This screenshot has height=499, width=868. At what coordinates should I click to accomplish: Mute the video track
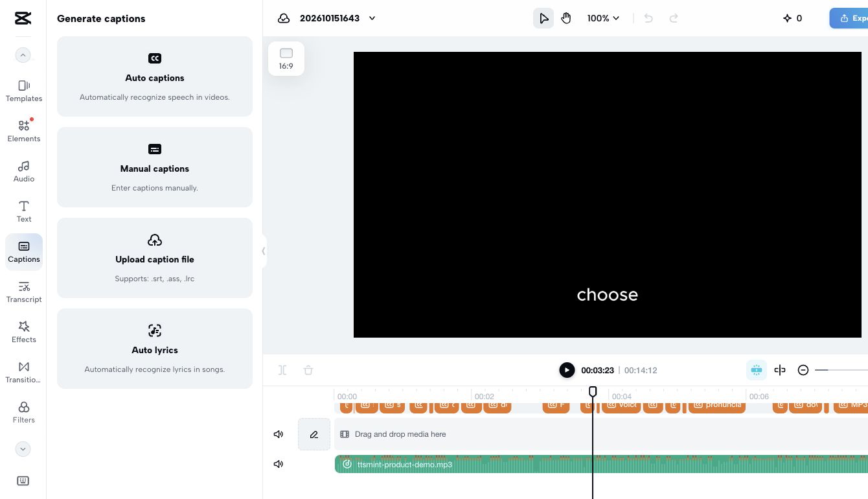[279, 434]
